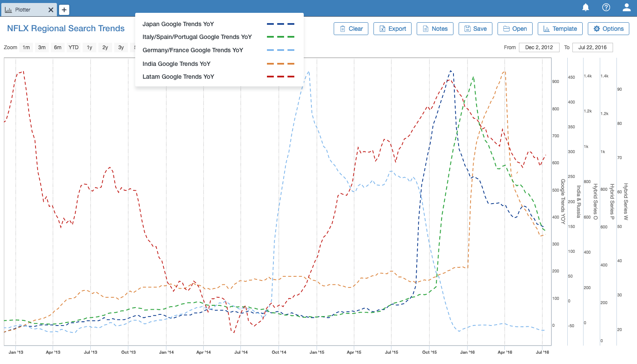Click the NFLX Regional Search Trends title
The width and height of the screenshot is (637, 364).
point(66,28)
